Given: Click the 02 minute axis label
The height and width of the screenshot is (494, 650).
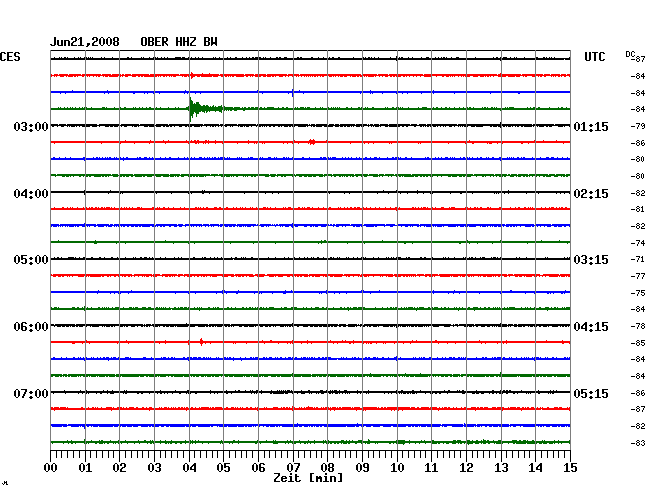Looking at the screenshot, I should (x=119, y=468).
